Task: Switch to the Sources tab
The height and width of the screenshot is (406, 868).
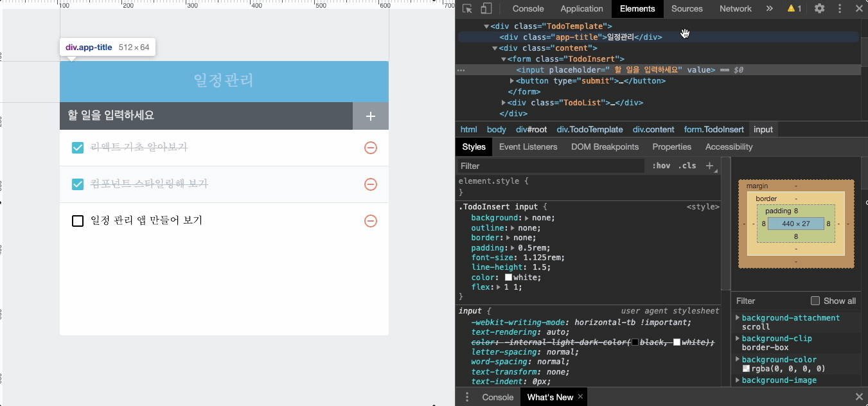Action: [x=687, y=8]
